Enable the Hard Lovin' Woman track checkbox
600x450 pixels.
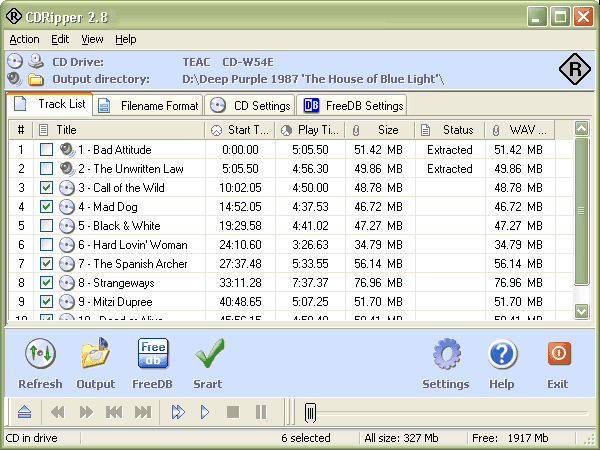[46, 244]
